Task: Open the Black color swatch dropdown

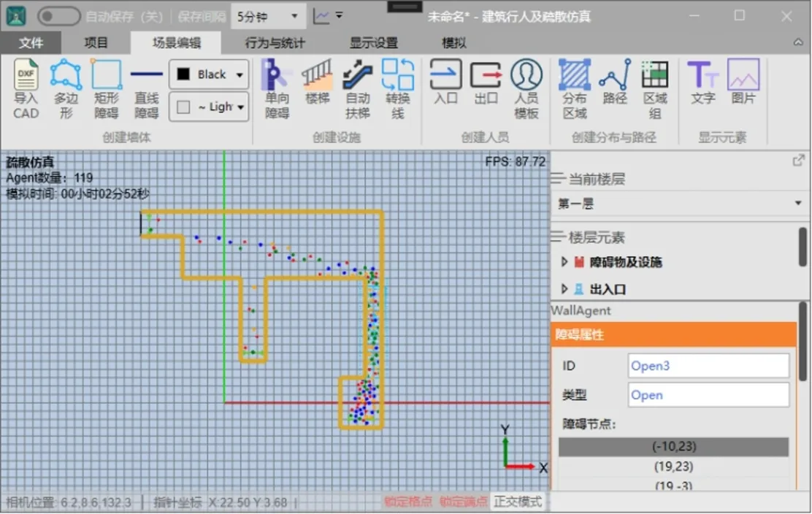Action: coord(210,74)
